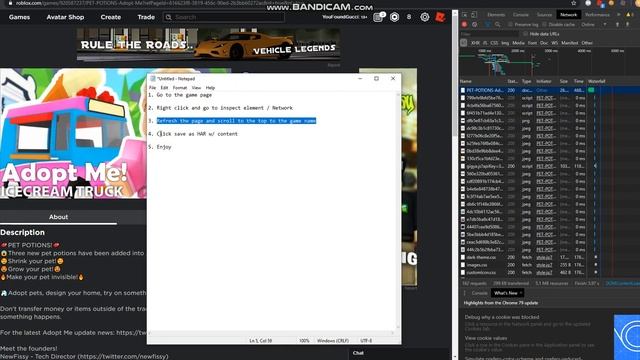
Task: Open Roblox settings gear icon
Action: point(424,17)
